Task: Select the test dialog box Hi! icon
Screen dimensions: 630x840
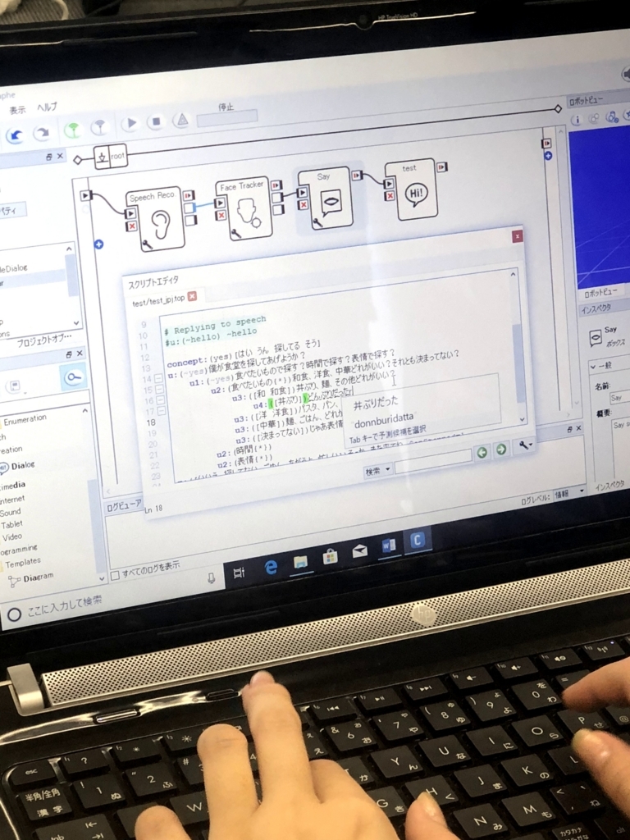Action: [416, 194]
